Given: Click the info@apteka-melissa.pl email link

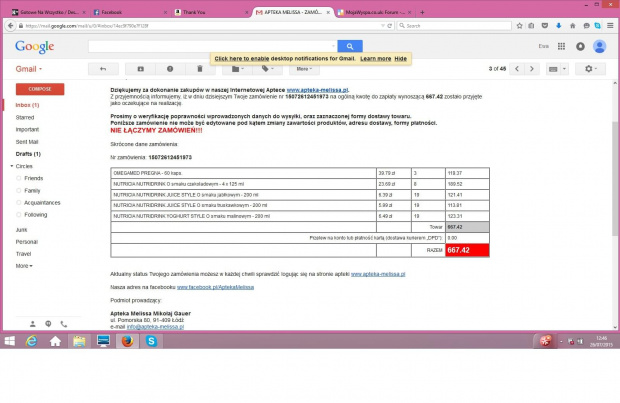Looking at the screenshot, I should point(155,327).
